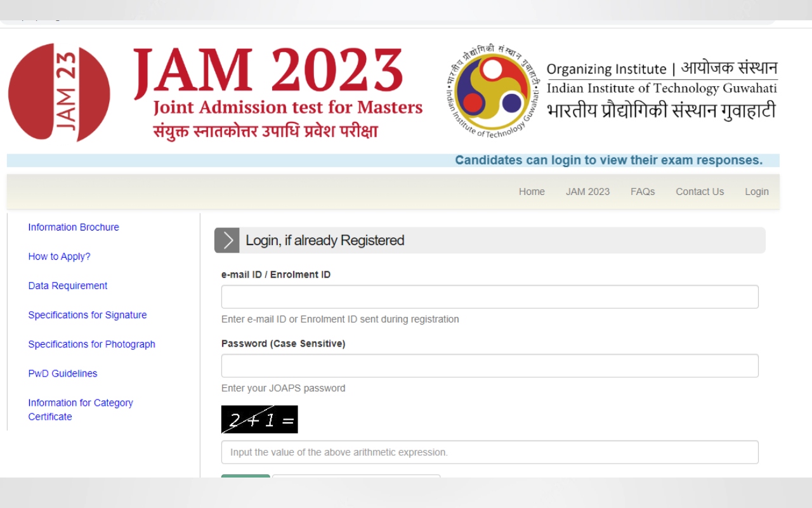Open the Home menu item

[532, 192]
